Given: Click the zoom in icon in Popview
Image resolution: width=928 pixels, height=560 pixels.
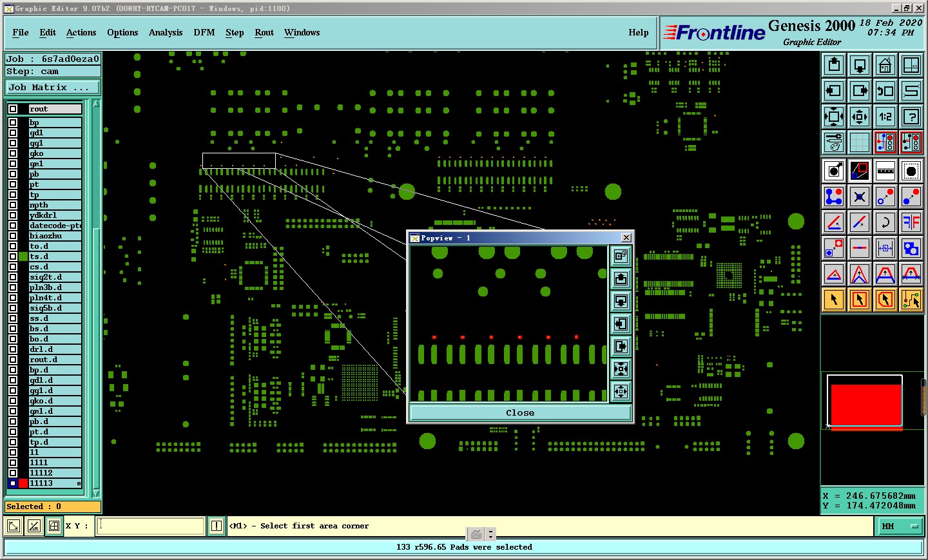Looking at the screenshot, I should 621,369.
